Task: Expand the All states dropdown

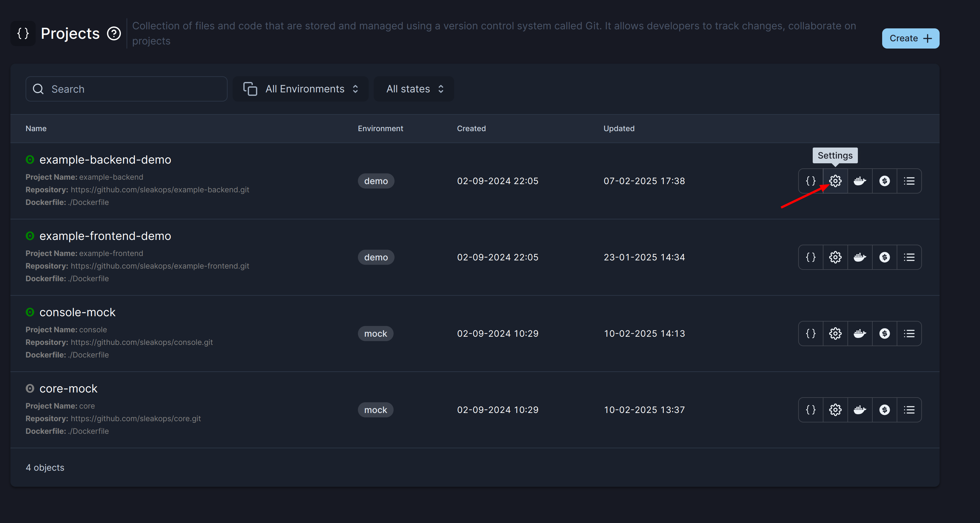Action: coord(414,89)
